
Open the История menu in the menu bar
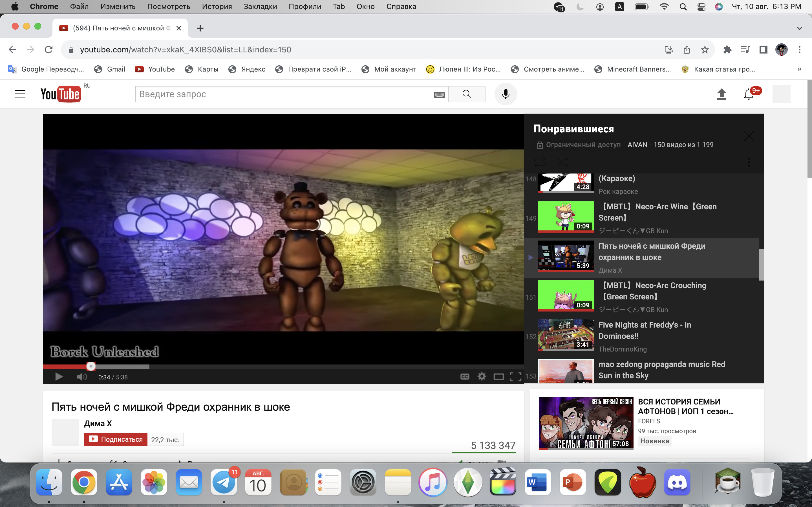tap(217, 6)
